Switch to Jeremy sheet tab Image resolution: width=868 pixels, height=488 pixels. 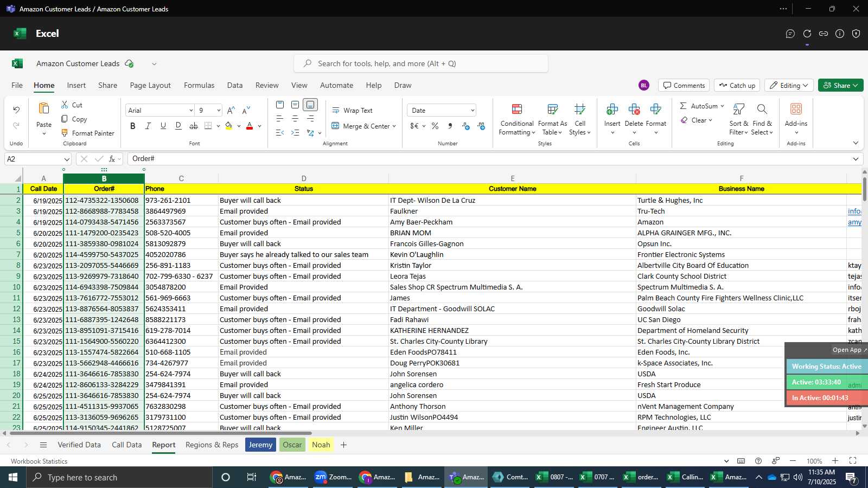(261, 445)
